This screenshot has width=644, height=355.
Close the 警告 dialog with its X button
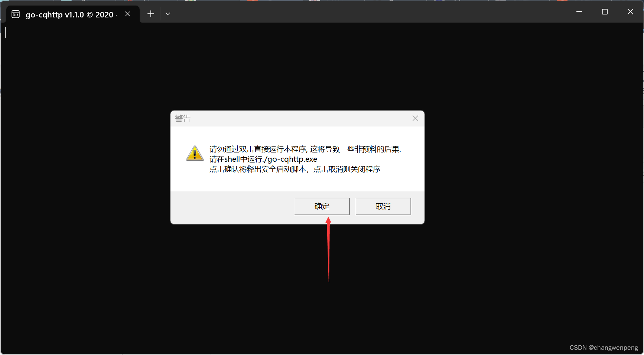pos(415,118)
